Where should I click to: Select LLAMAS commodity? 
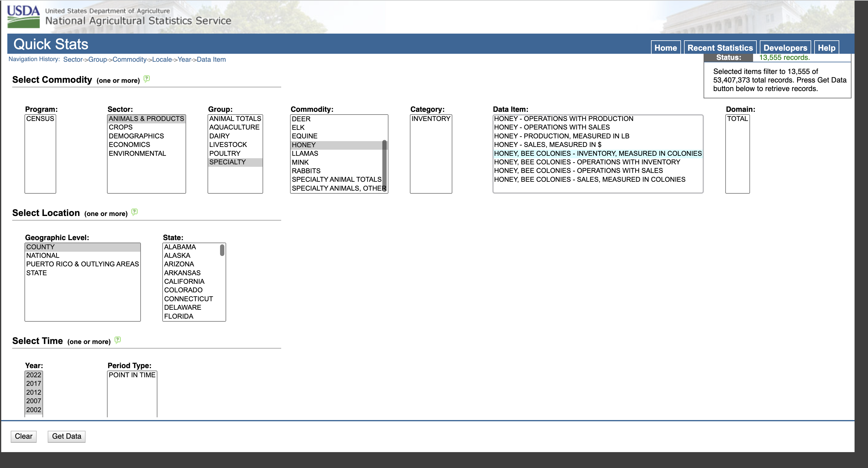pos(336,154)
